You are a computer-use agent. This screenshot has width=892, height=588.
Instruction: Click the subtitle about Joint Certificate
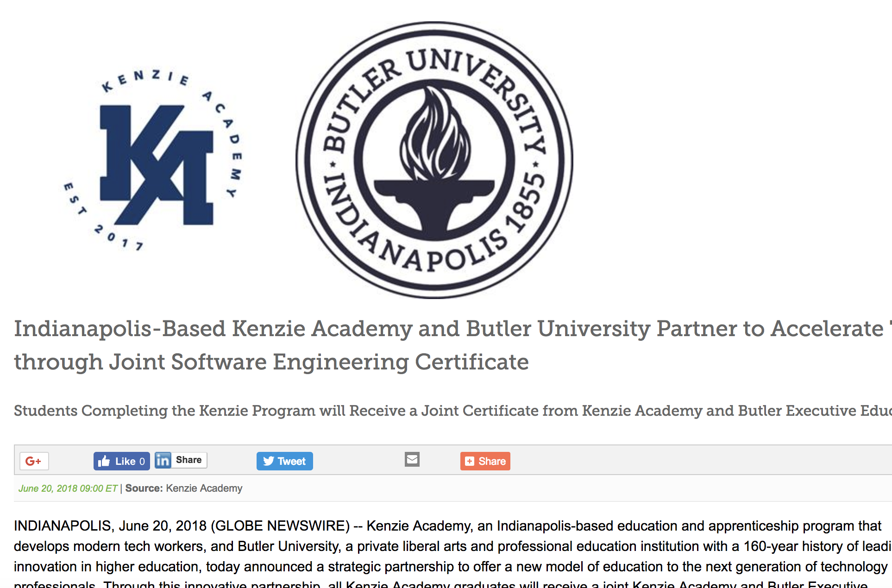point(417,411)
